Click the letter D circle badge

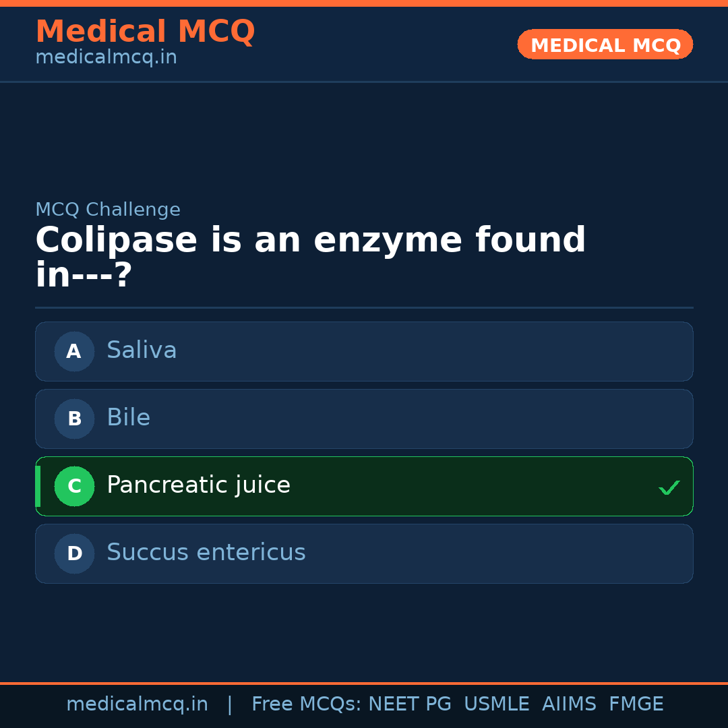click(x=74, y=553)
